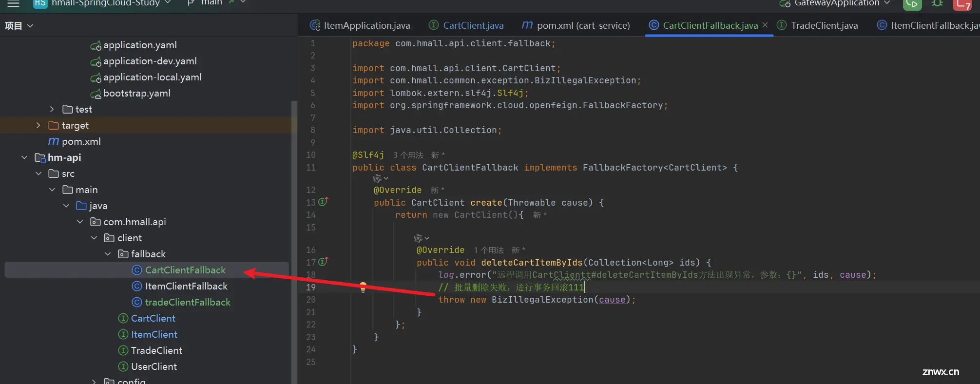Switch to pom.xml (cart-service) tab
Image resolution: width=980 pixels, height=384 pixels.
click(x=576, y=25)
